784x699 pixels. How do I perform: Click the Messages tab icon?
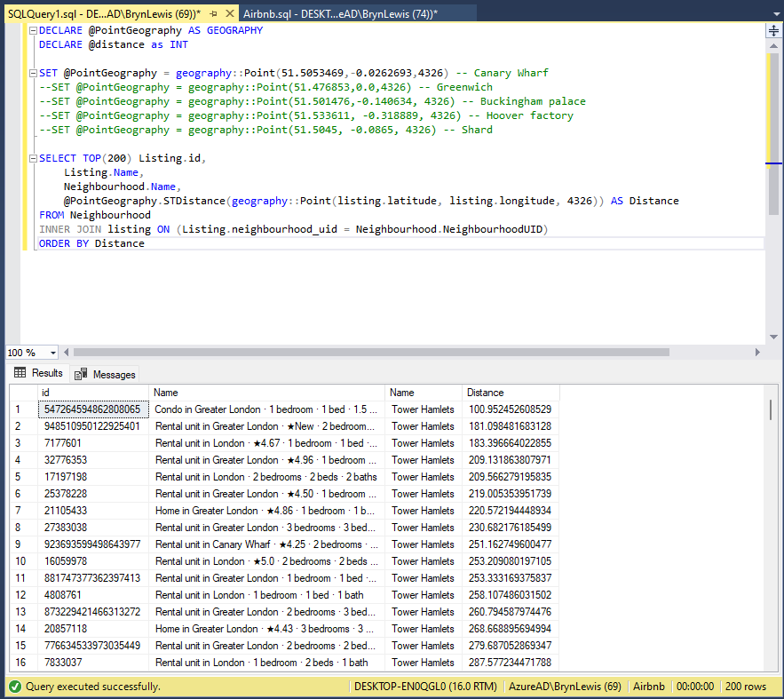[81, 374]
